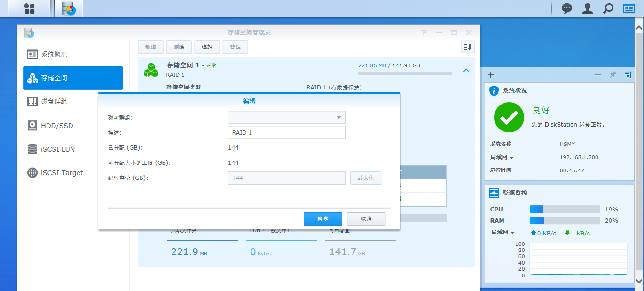Image resolution: width=644 pixels, height=291 pixels.
Task: Open the 磁盘群组 dropdown list
Action: click(286, 117)
